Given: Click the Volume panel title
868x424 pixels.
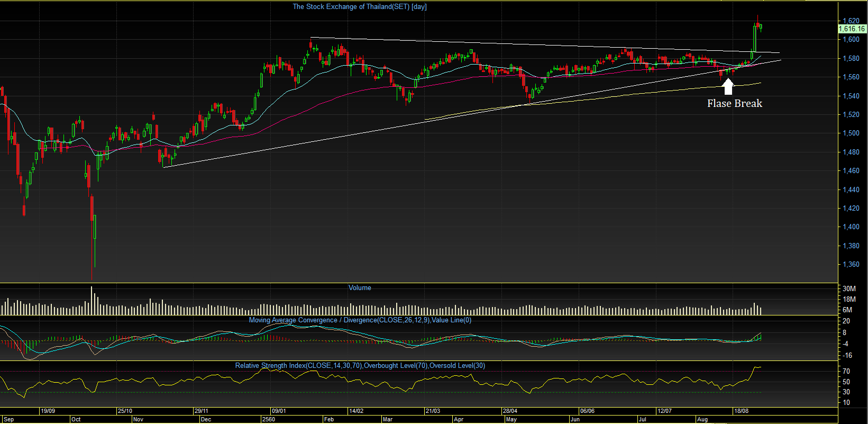Looking at the screenshot, I should click(360, 288).
